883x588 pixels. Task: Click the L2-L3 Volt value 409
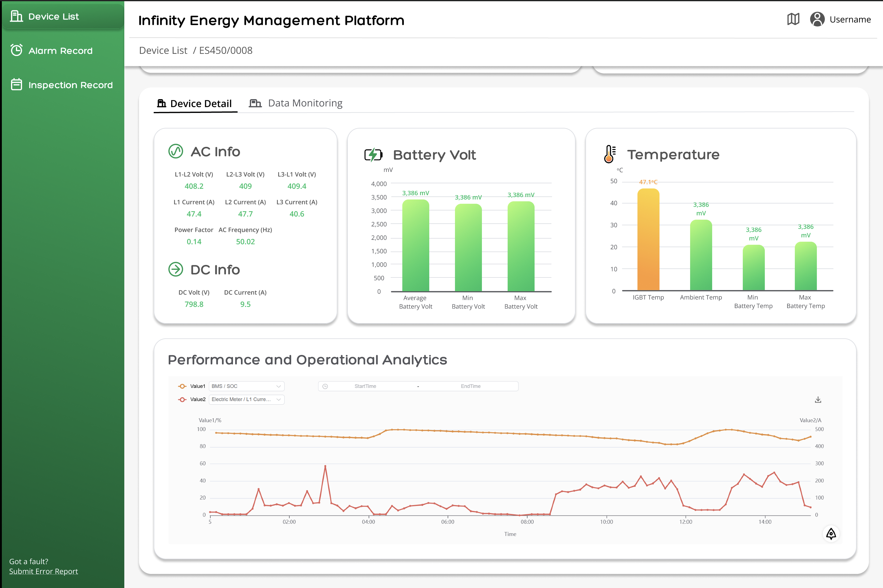(x=245, y=186)
